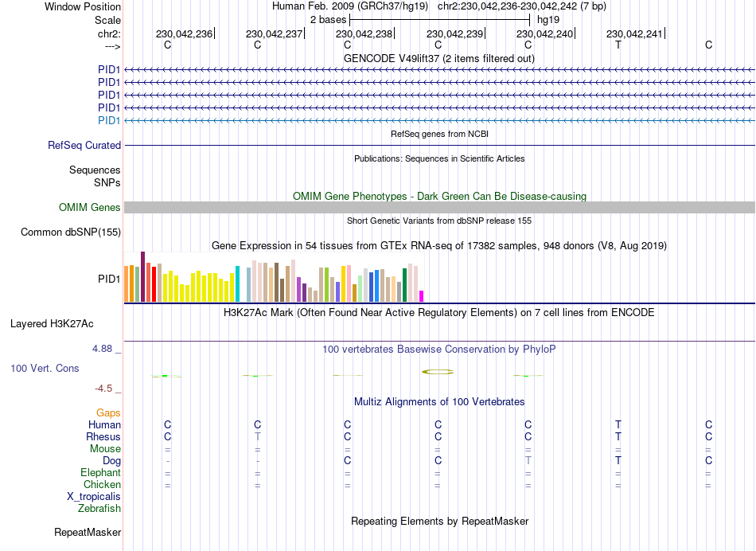756x551 pixels.
Task: Click the Human species label
Action: point(104,424)
